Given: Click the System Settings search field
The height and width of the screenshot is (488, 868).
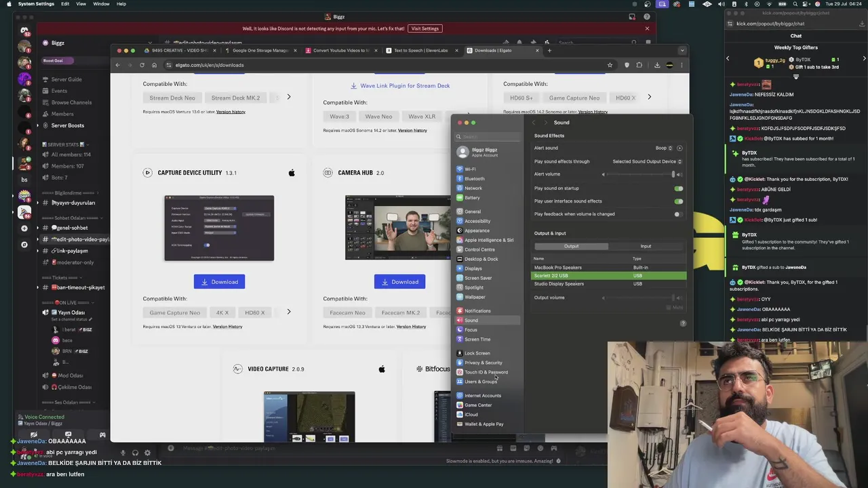Looking at the screenshot, I should [x=488, y=137].
